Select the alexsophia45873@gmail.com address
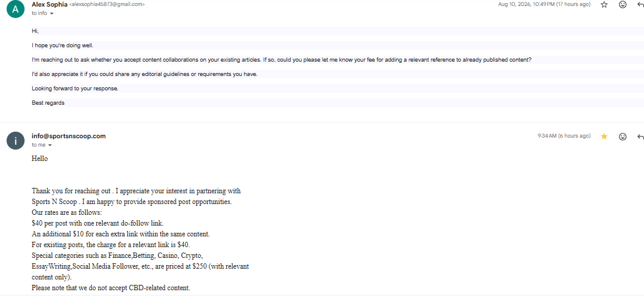The image size is (644, 298). [x=107, y=4]
